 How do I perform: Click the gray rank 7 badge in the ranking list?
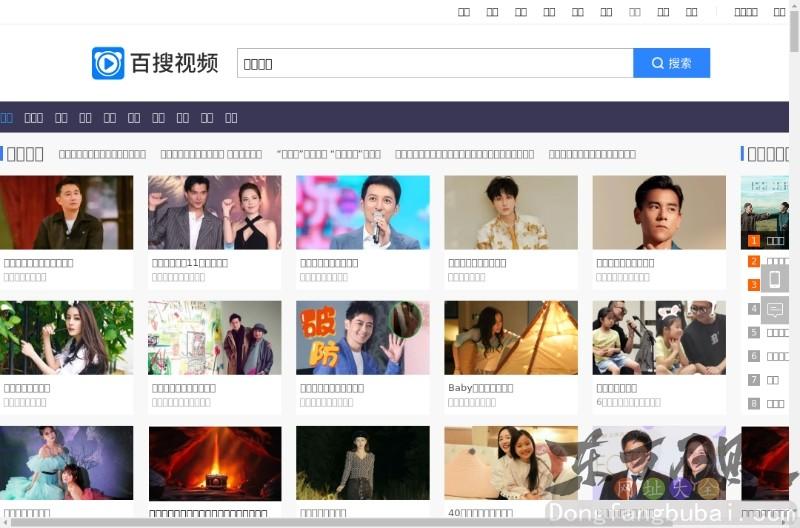click(754, 380)
